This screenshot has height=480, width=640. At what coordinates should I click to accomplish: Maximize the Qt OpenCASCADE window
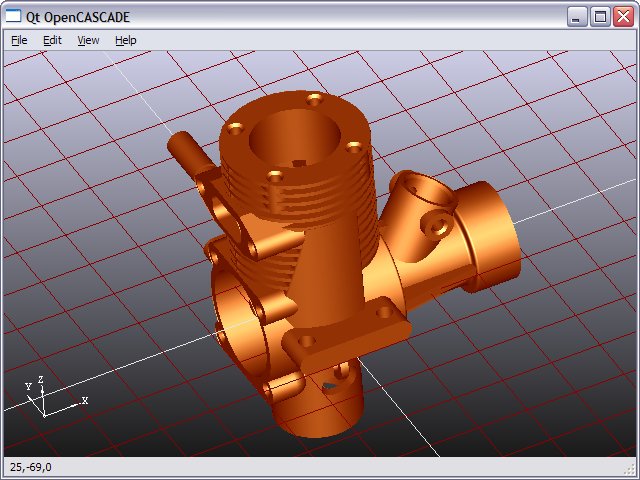600,17
